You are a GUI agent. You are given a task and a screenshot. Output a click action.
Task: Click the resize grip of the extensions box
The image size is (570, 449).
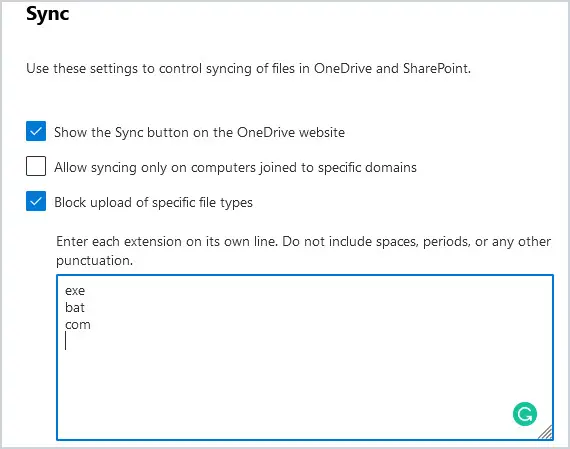(x=546, y=433)
